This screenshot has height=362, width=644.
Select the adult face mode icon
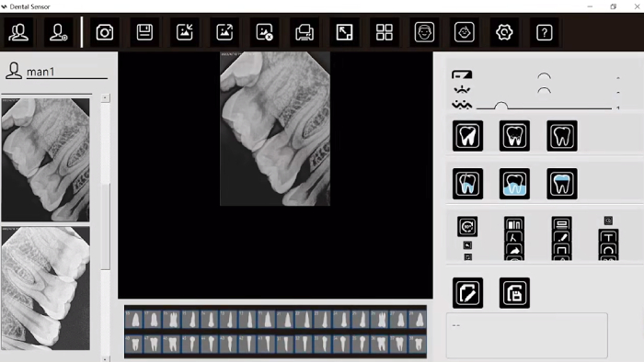point(424,32)
